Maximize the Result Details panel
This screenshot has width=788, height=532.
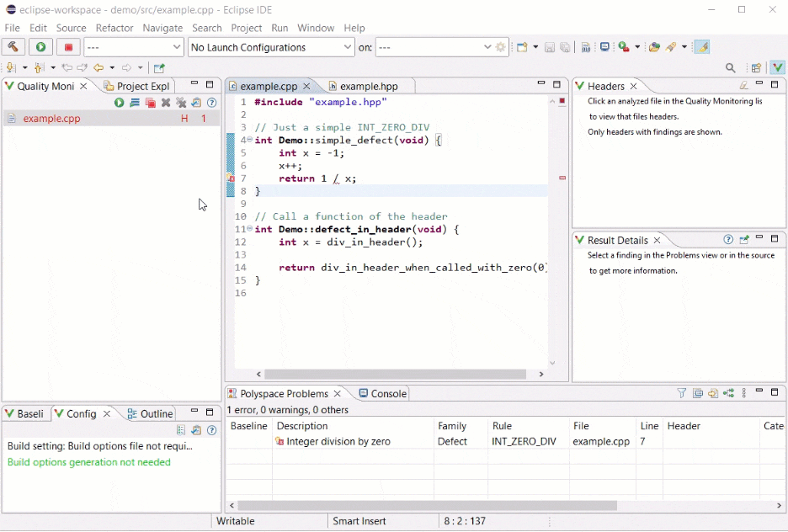click(x=774, y=240)
